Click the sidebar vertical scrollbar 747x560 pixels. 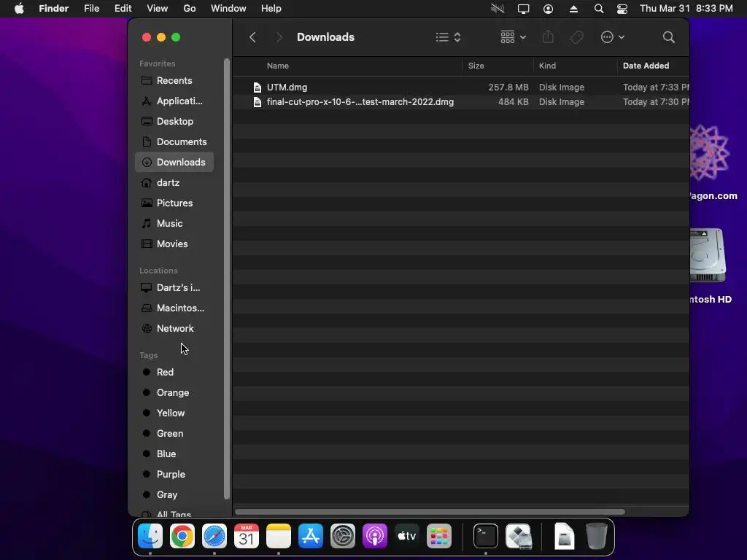(227, 279)
